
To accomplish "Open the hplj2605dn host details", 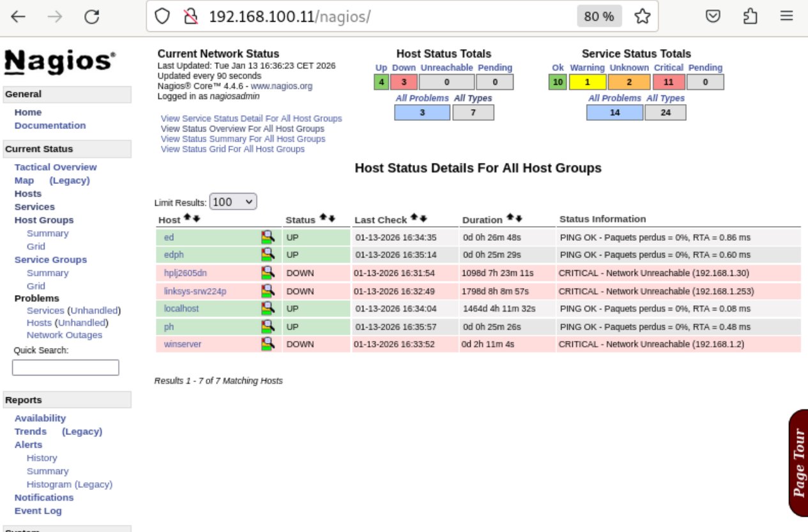I will tap(184, 273).
